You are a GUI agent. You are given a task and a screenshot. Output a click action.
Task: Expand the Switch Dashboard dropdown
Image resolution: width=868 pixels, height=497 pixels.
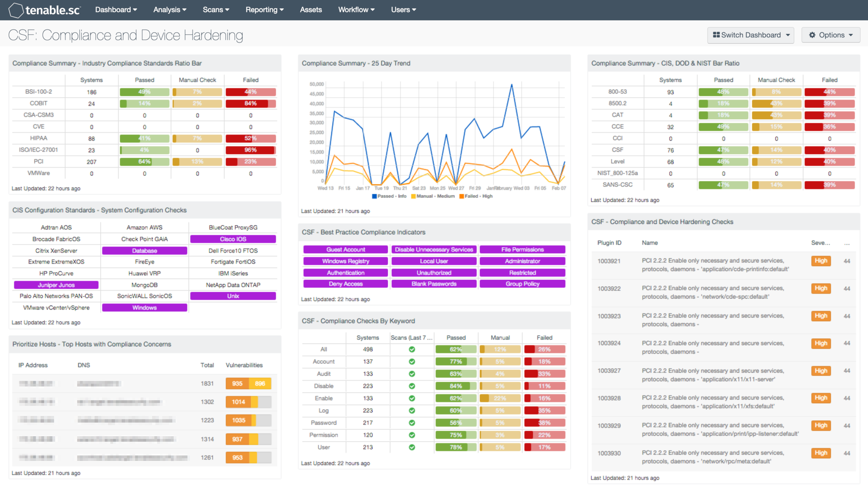pos(751,35)
